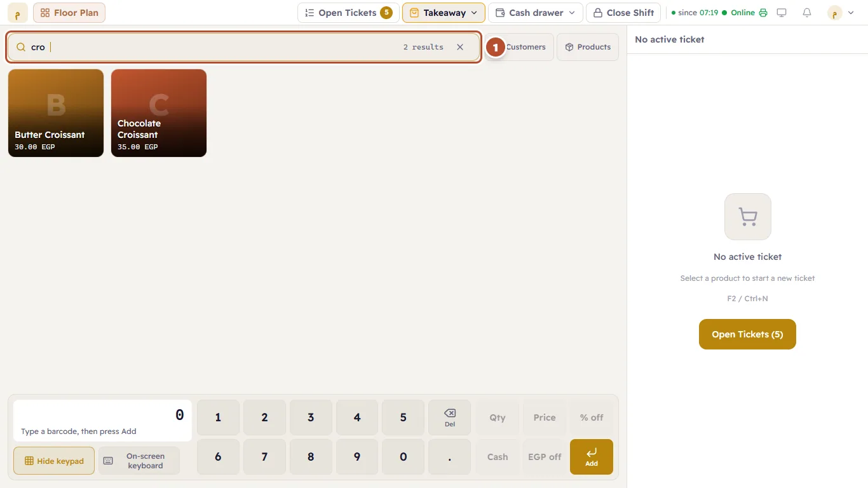Open the Products catalog button

click(588, 47)
